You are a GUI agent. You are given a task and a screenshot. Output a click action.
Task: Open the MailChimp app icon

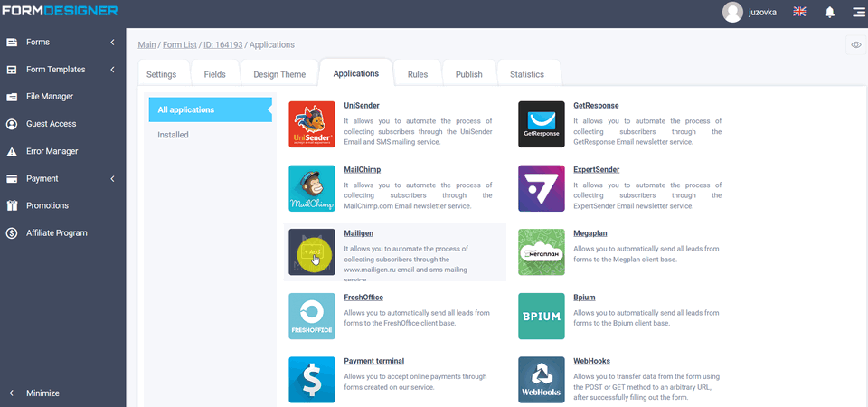[312, 188]
